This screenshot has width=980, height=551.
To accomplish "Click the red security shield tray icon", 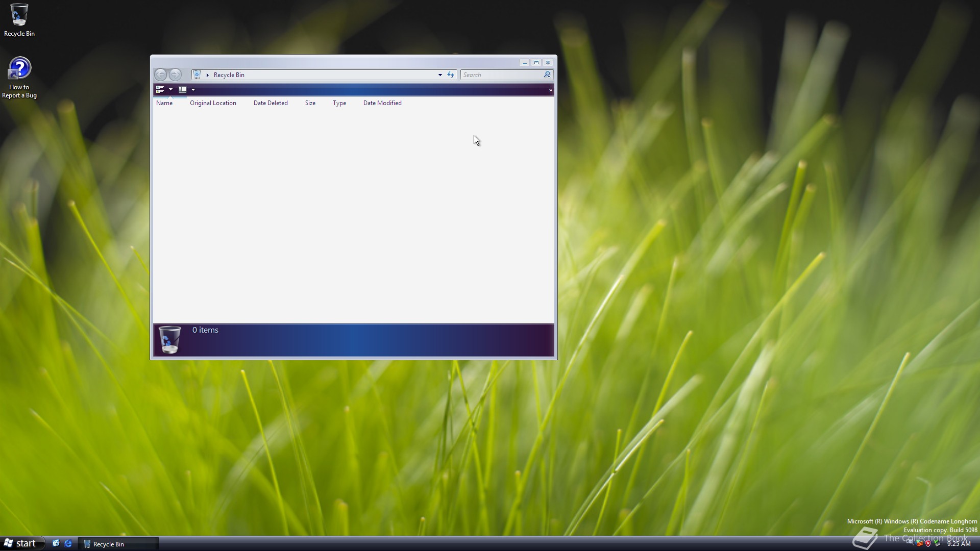I will pos(928,543).
